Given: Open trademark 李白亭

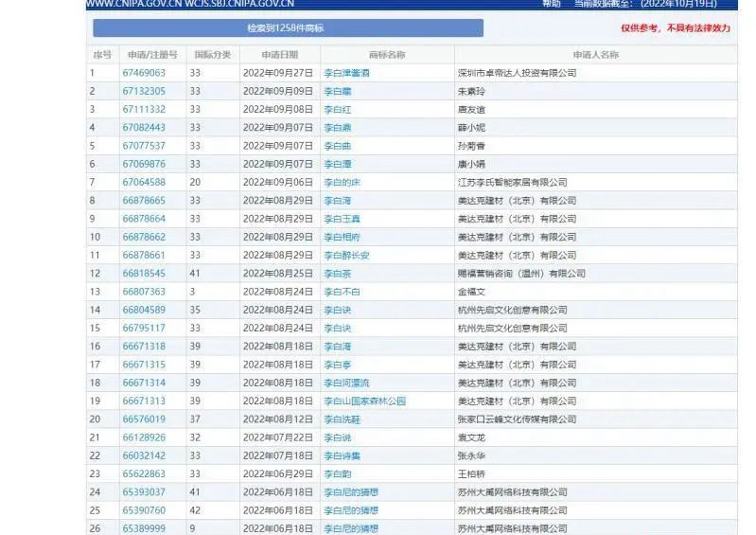Looking at the screenshot, I should pyautogui.click(x=338, y=365).
